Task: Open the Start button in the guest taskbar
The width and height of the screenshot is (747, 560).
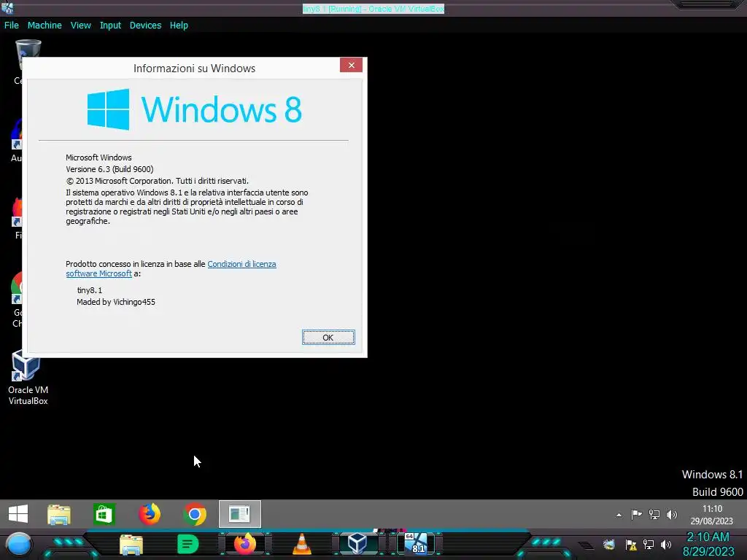Action: pos(18,514)
